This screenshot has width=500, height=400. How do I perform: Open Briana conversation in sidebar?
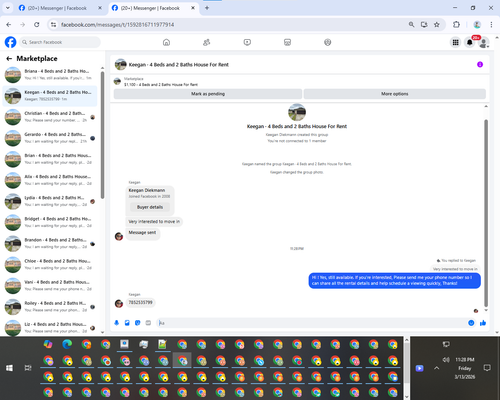50,74
